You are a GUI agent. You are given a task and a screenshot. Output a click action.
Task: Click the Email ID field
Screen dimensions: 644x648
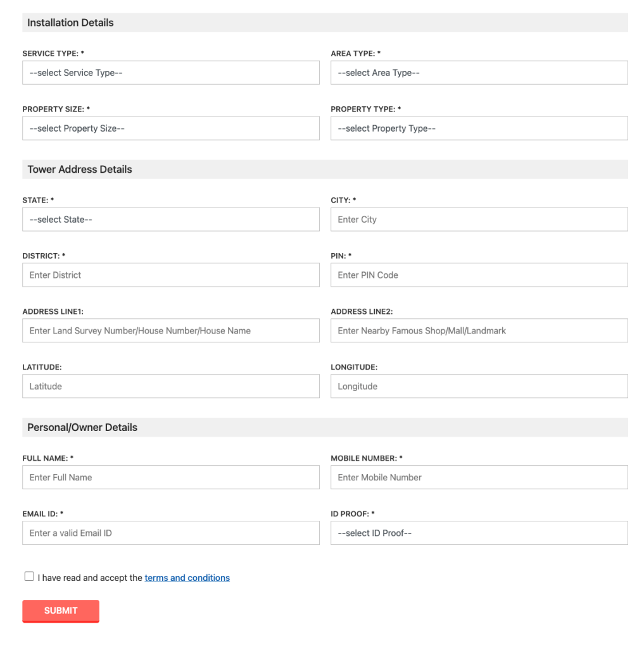tap(170, 533)
